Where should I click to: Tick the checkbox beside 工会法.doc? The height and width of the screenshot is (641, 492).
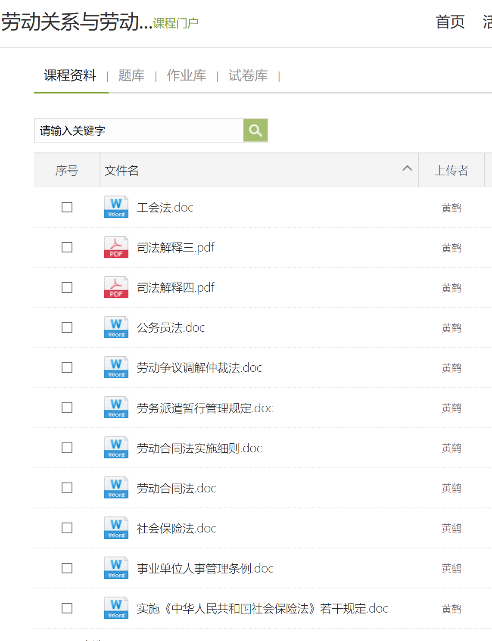point(67,207)
